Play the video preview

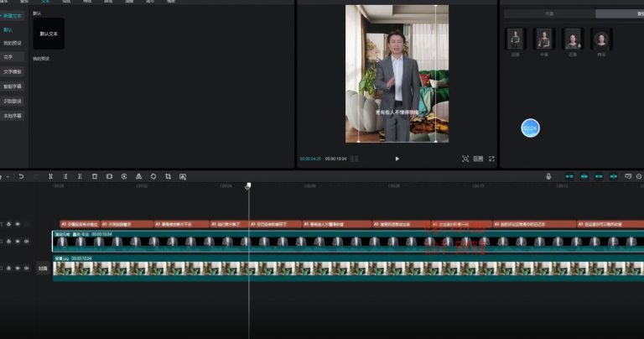[397, 159]
